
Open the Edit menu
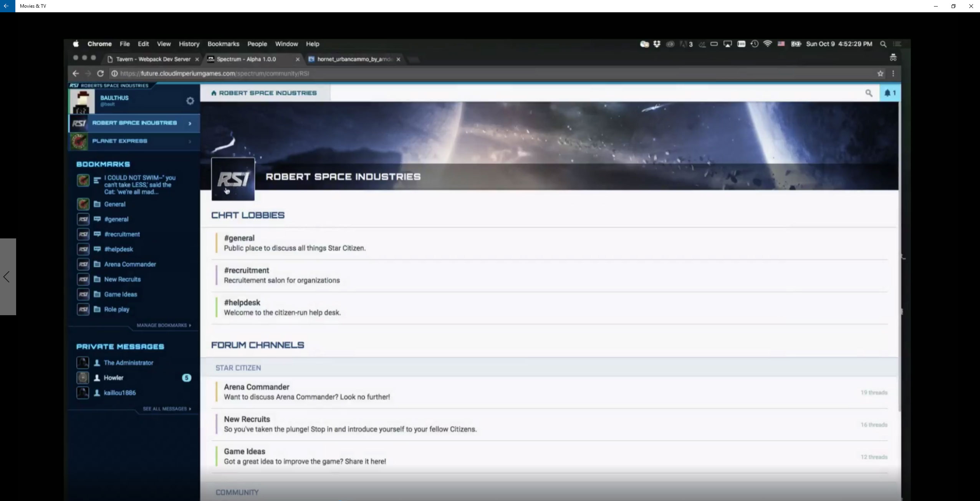point(143,44)
